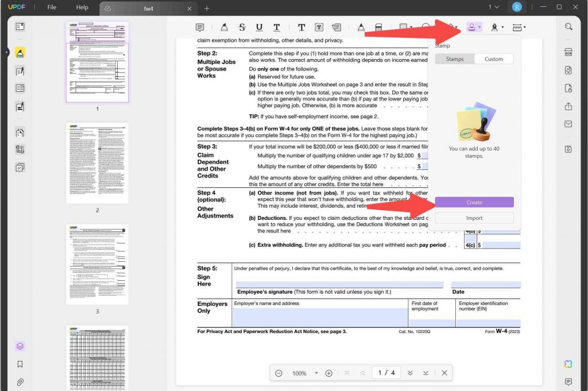Click the Import button in the stamp panel
This screenshot has height=391, width=588.
point(474,218)
